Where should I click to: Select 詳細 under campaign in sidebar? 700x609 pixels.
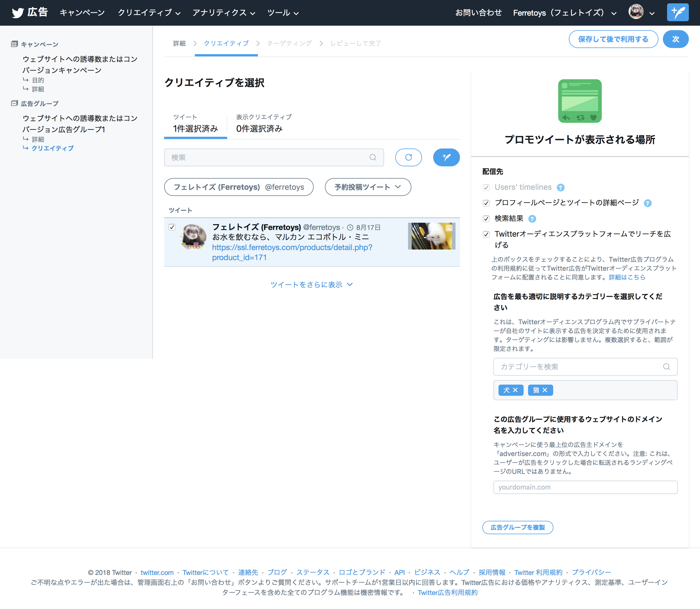38,89
